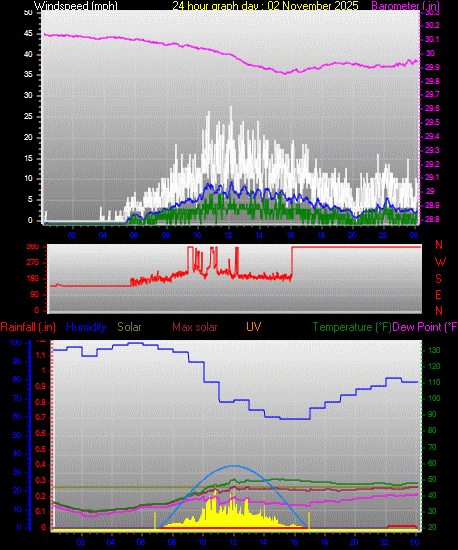Click the 'E' compass direction label
The height and width of the screenshot is (550, 458).
[x=438, y=295]
